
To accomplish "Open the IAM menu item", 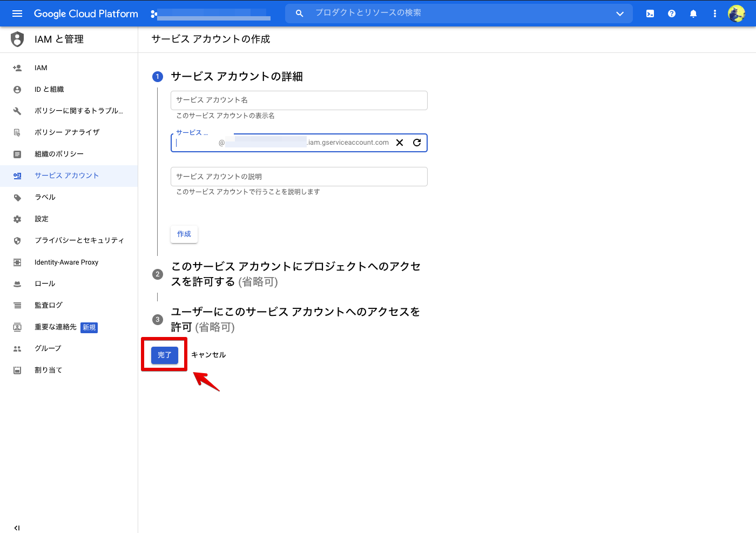I will point(69,68).
